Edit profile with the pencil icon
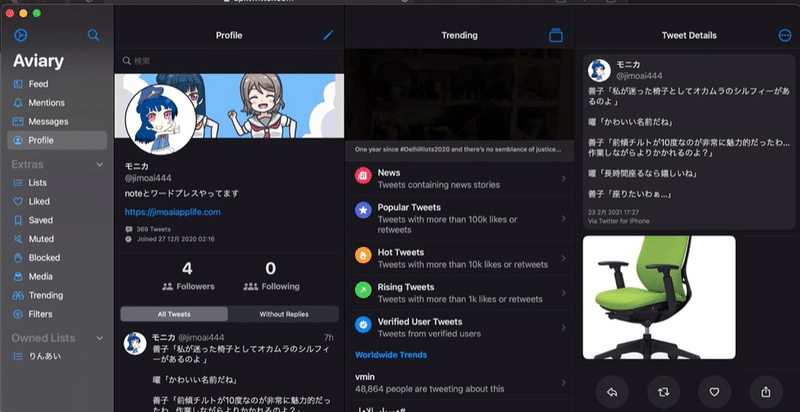This screenshot has width=800, height=412. click(x=328, y=35)
